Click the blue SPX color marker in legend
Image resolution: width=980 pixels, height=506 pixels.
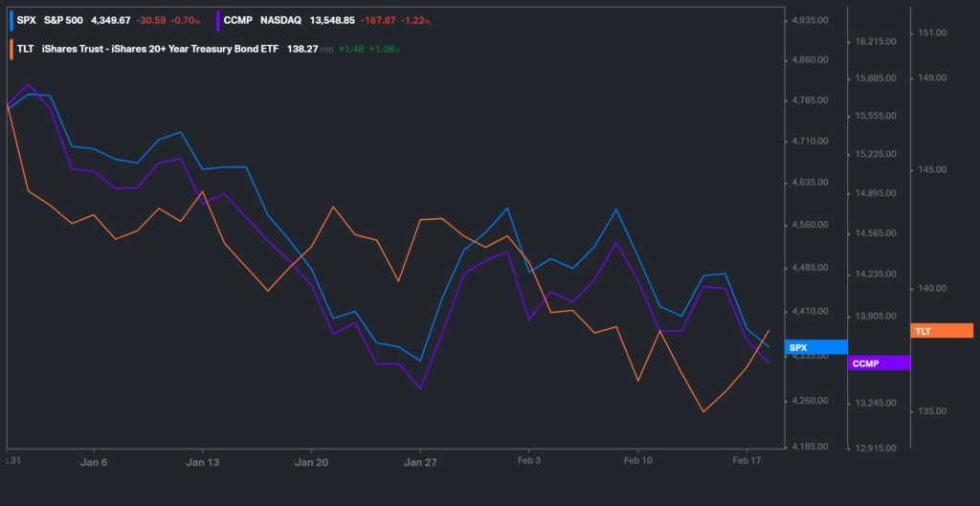(x=11, y=19)
